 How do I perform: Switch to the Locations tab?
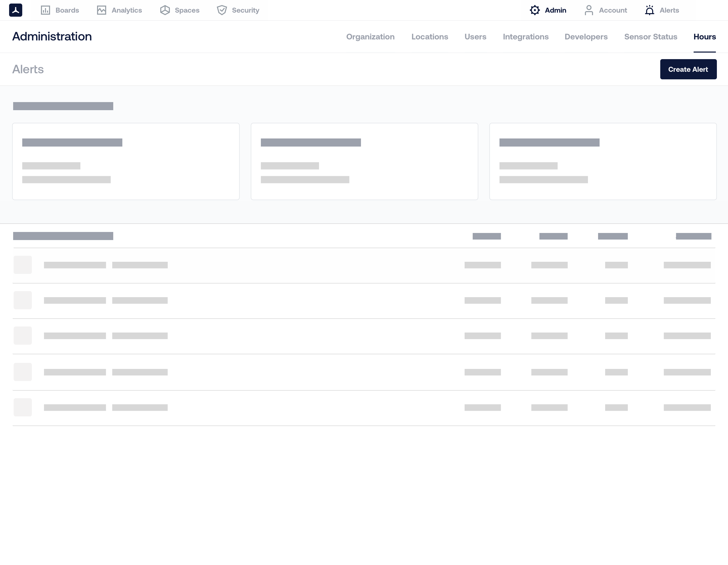point(430,37)
